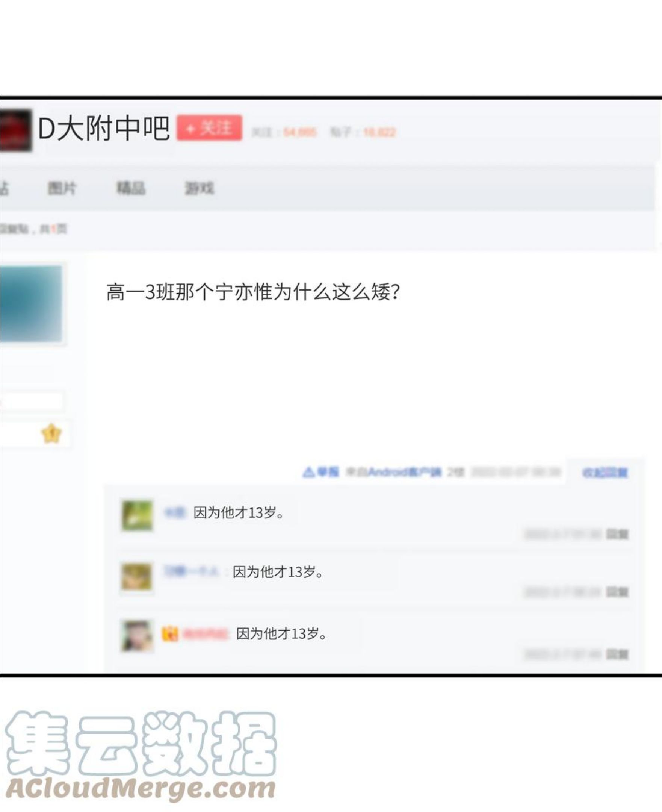Collapse replies with 收起回复

click(x=605, y=473)
